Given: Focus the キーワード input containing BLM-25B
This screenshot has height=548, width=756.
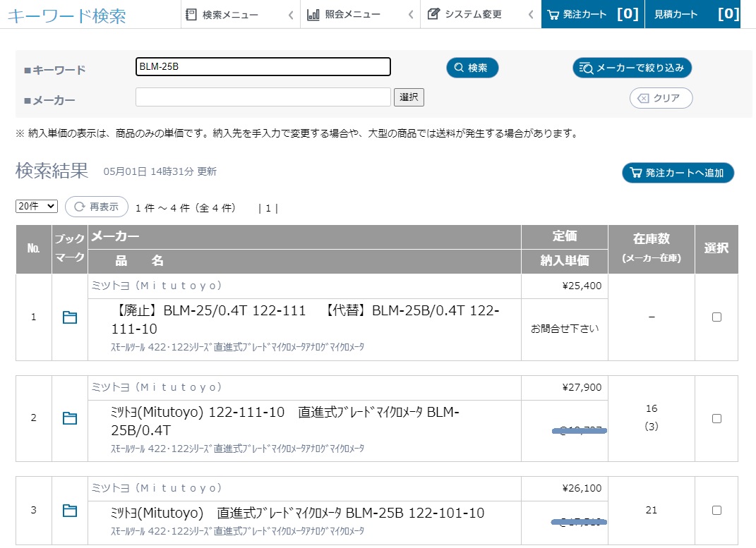Looking at the screenshot, I should [x=263, y=66].
